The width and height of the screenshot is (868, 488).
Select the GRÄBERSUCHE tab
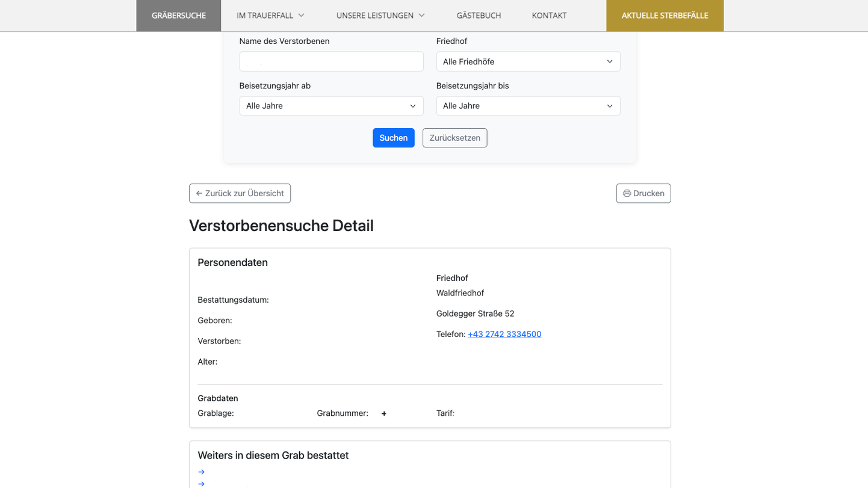click(x=178, y=15)
